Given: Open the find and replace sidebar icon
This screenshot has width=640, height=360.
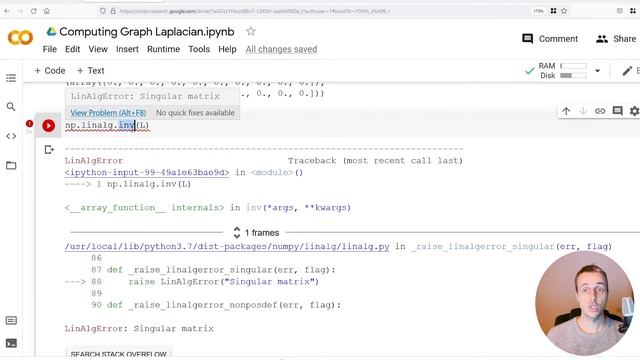Looking at the screenshot, I should pos(11,107).
